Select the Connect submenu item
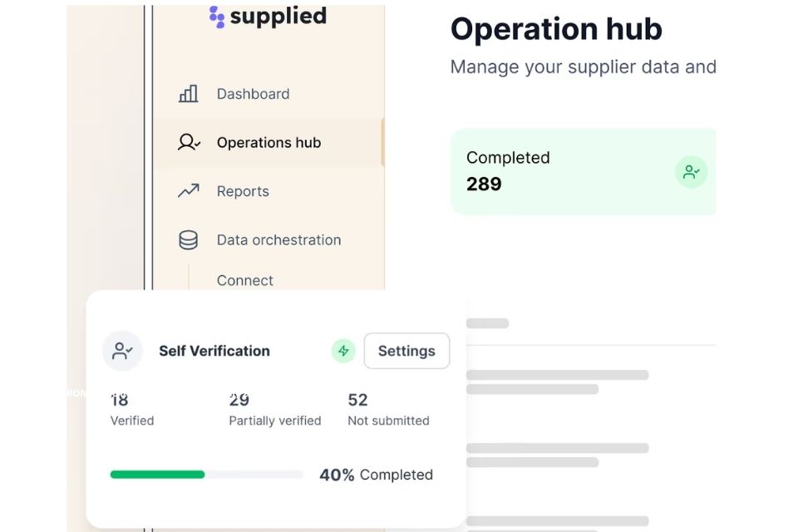Image resolution: width=798 pixels, height=532 pixels. (x=244, y=280)
